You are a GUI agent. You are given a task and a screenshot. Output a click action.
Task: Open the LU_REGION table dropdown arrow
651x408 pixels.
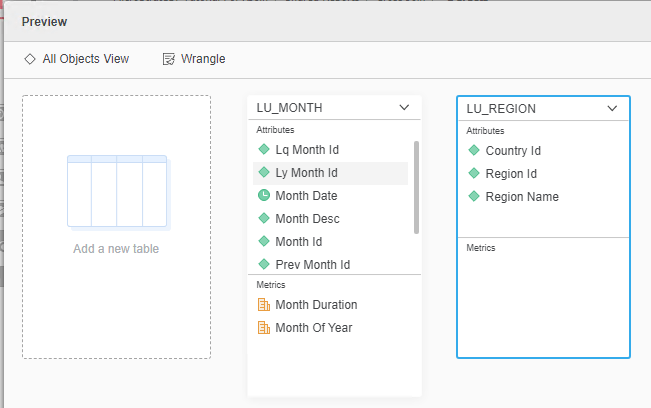pos(612,108)
